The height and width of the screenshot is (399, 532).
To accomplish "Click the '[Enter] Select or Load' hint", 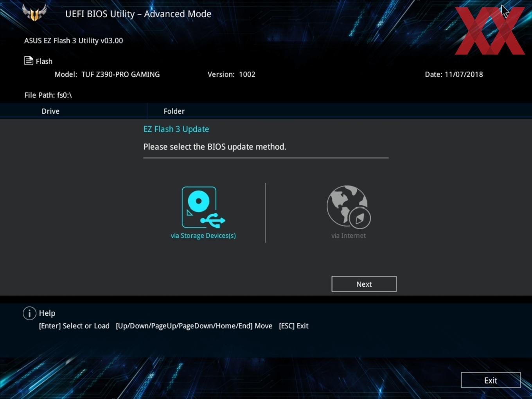I will pos(74,326).
